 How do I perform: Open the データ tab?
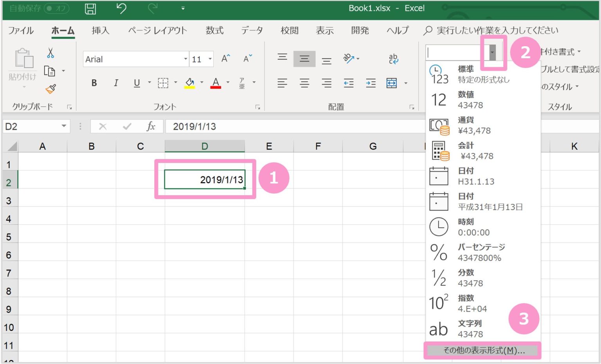tap(252, 30)
